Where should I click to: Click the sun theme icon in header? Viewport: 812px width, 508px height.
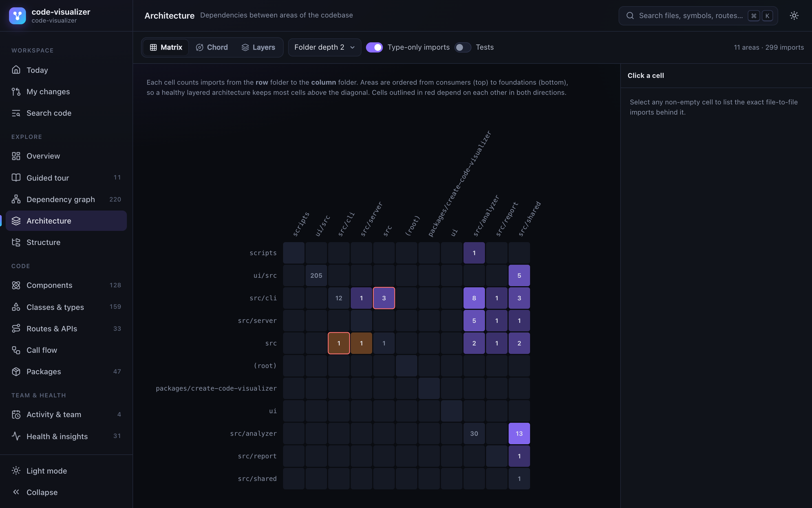[x=794, y=16]
